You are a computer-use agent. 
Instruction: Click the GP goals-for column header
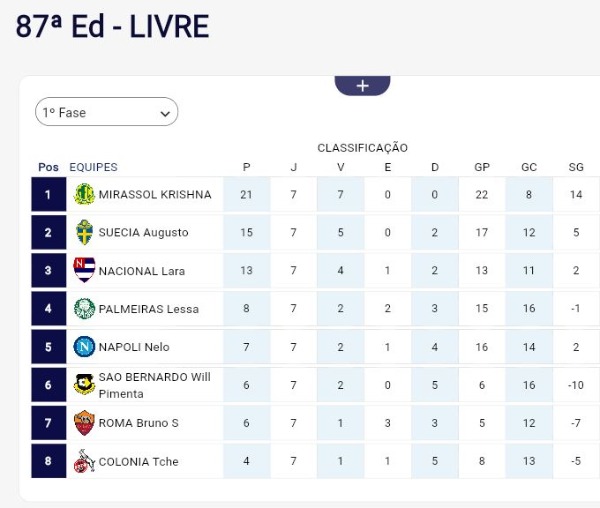(482, 167)
